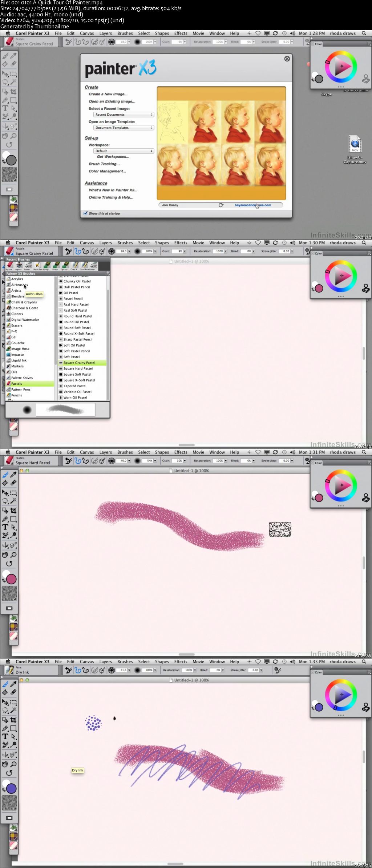Screen dimensions: 372x868
Task: Click the Get Workspaces link
Action: click(113, 157)
